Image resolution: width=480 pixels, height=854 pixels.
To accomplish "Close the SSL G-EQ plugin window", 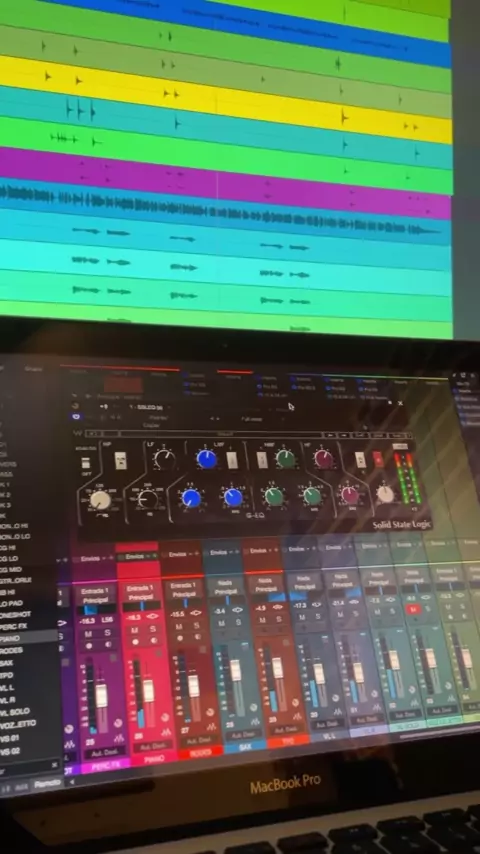I will click(x=400, y=403).
